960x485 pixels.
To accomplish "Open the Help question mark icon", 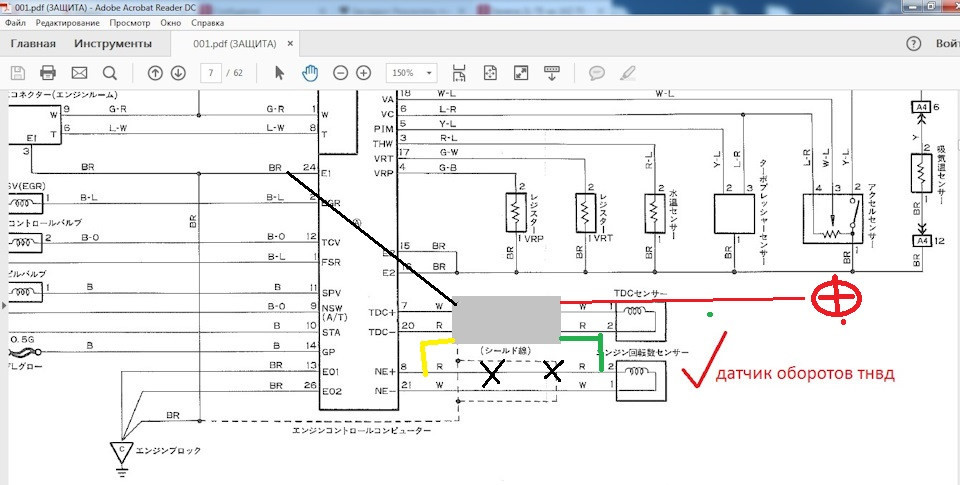I will click(913, 43).
